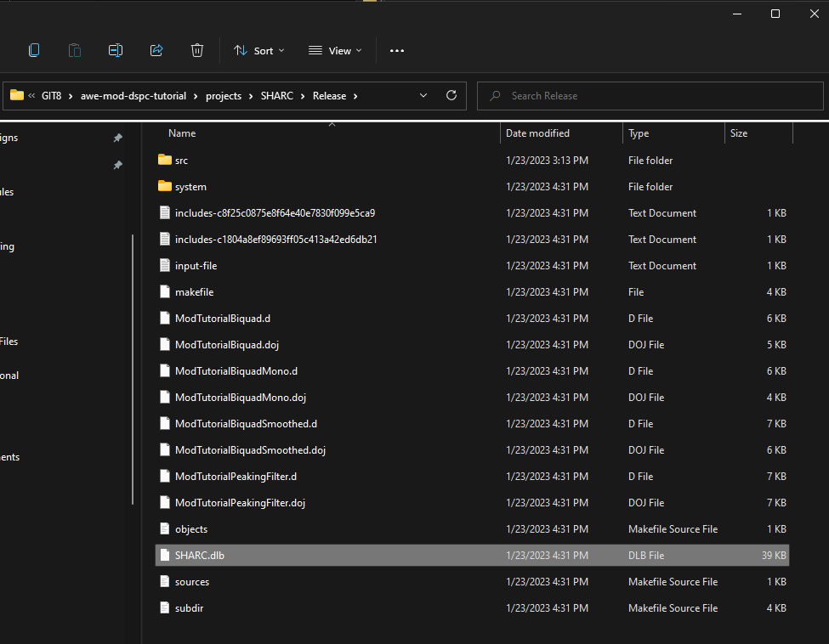Select the SHARC.dlb file
Viewport: 829px width, 644px height.
point(200,555)
